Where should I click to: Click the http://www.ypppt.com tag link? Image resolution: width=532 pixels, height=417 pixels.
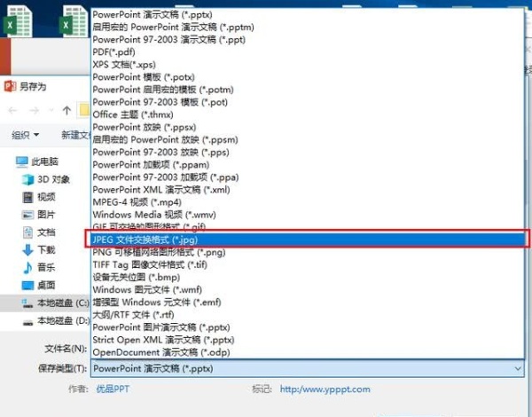point(325,389)
